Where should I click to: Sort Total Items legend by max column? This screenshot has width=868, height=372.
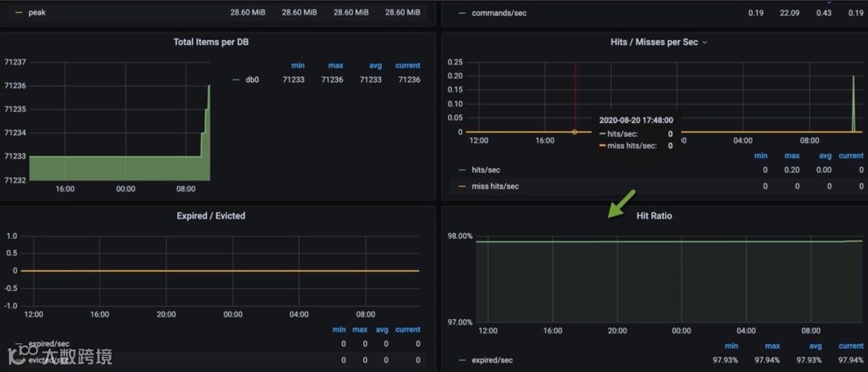[x=335, y=65]
